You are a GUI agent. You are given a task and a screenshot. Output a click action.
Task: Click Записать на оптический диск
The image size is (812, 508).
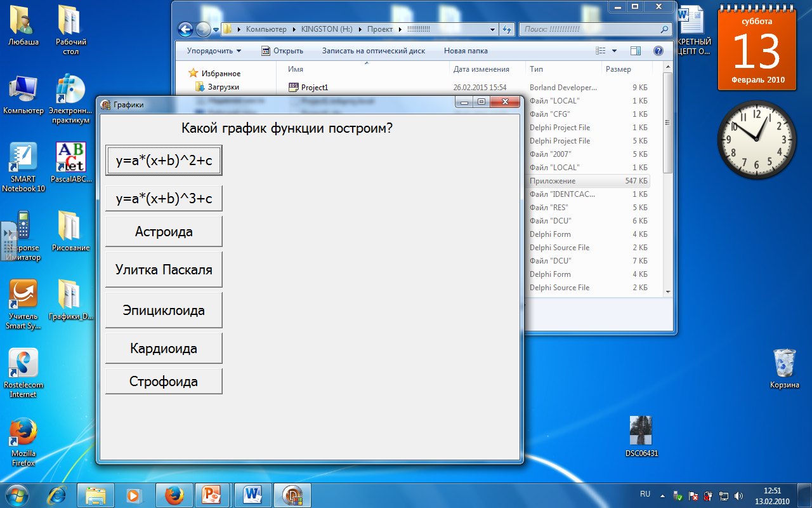(x=374, y=51)
